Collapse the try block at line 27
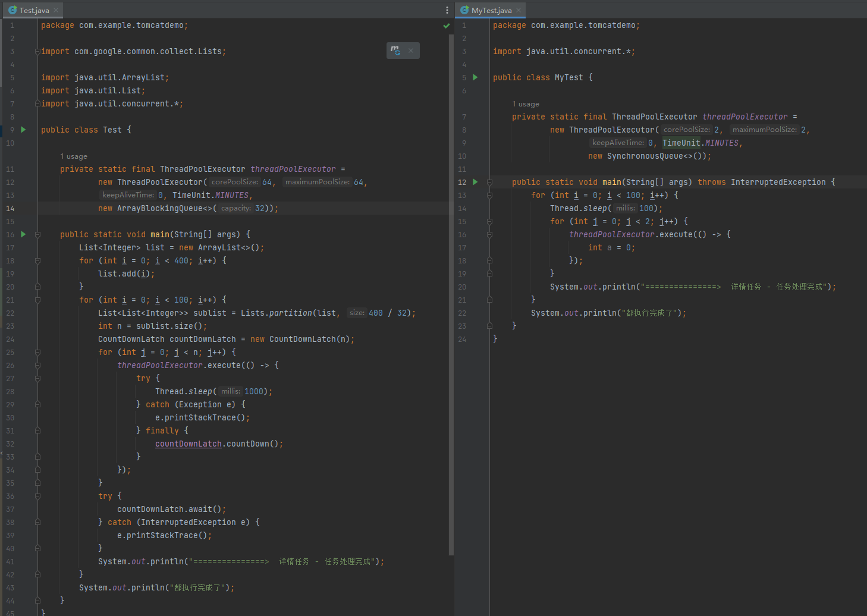 pos(37,378)
